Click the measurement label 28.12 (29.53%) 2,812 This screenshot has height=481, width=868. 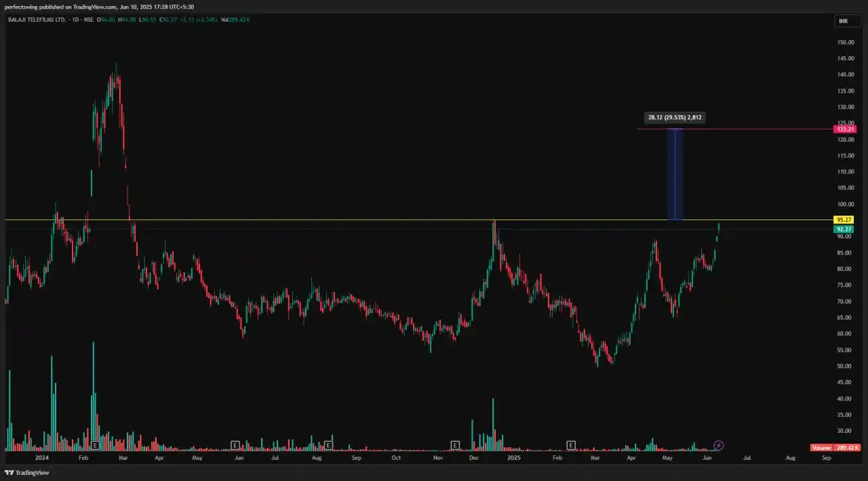[x=674, y=117]
